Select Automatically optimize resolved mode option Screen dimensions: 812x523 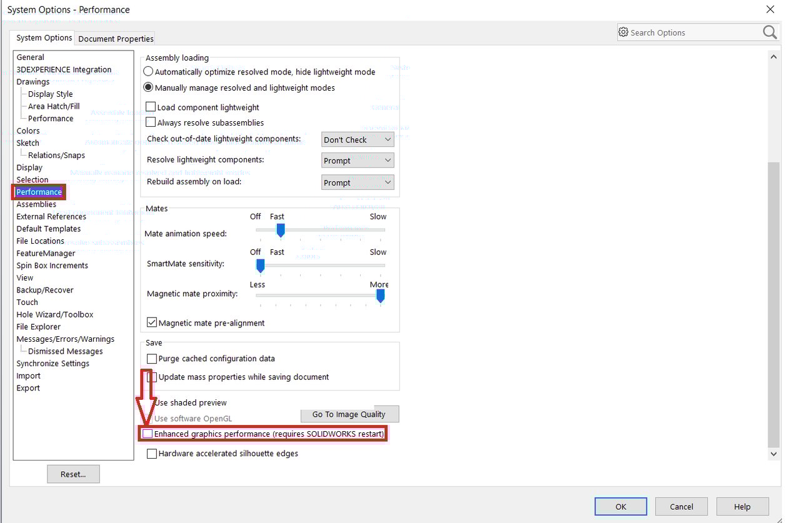(x=149, y=72)
